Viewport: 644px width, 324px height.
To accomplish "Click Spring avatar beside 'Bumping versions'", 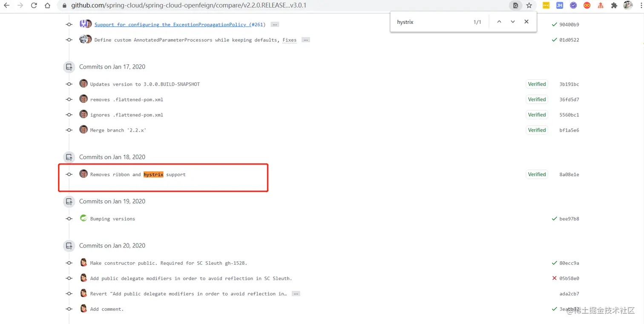I will (83, 218).
